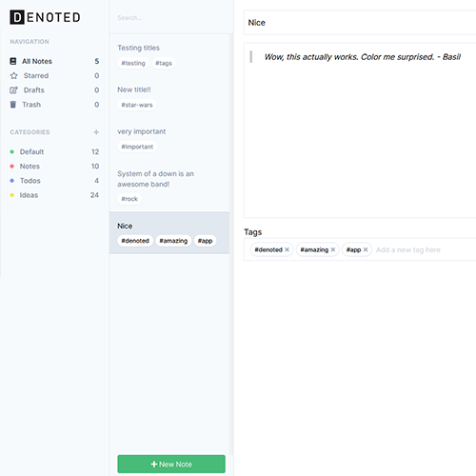Click the Tags label
Viewport: 476px width, 476px height.
pyautogui.click(x=253, y=232)
